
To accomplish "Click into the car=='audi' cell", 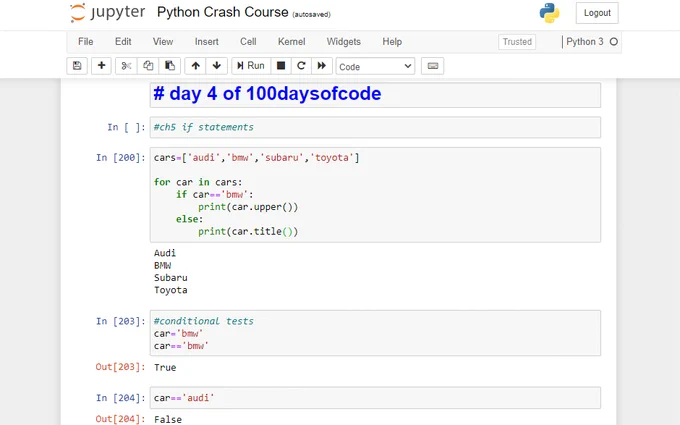I will (x=375, y=398).
